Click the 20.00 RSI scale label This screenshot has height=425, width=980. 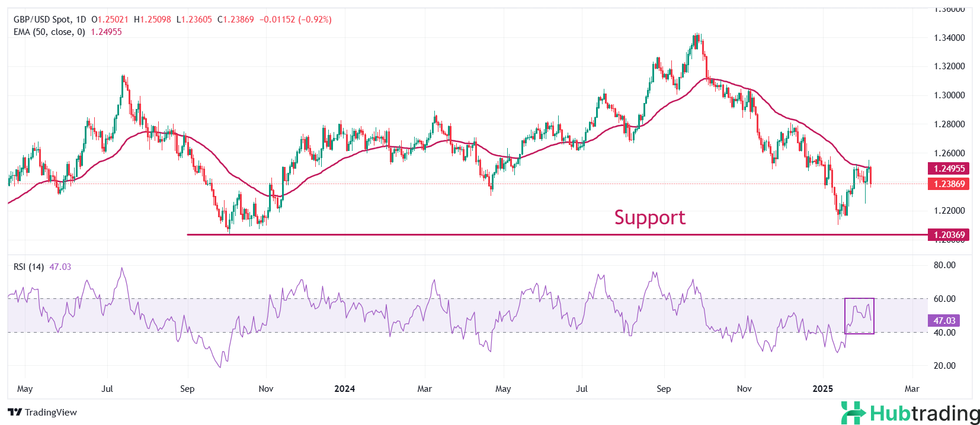(944, 366)
